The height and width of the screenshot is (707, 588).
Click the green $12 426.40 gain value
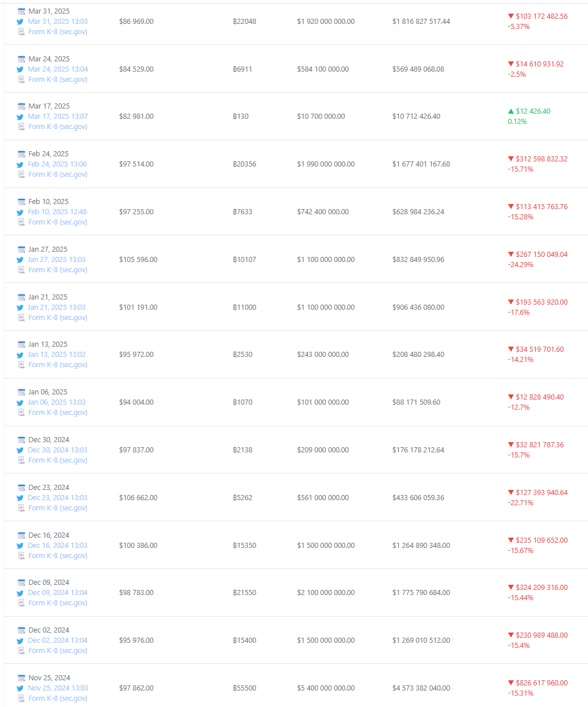coord(533,111)
